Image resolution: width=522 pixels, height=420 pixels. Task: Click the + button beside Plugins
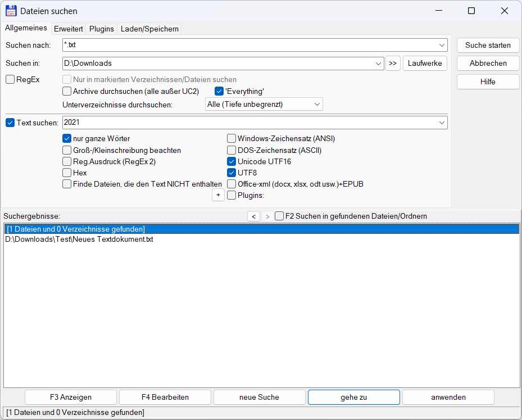pos(219,195)
